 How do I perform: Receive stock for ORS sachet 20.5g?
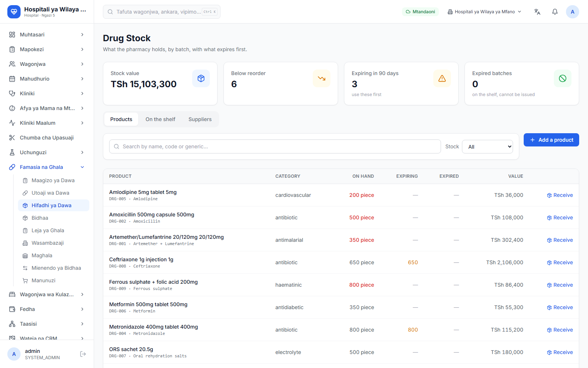tap(560, 352)
